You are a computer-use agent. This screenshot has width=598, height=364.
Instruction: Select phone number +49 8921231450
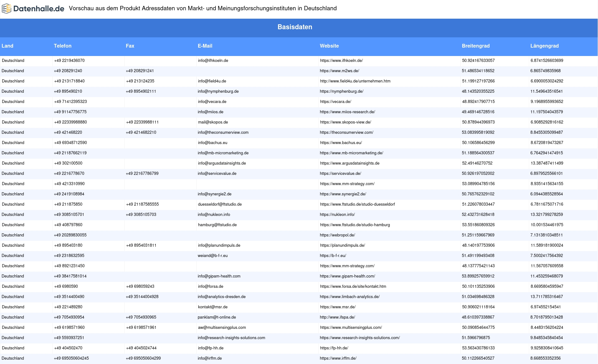pos(69,266)
